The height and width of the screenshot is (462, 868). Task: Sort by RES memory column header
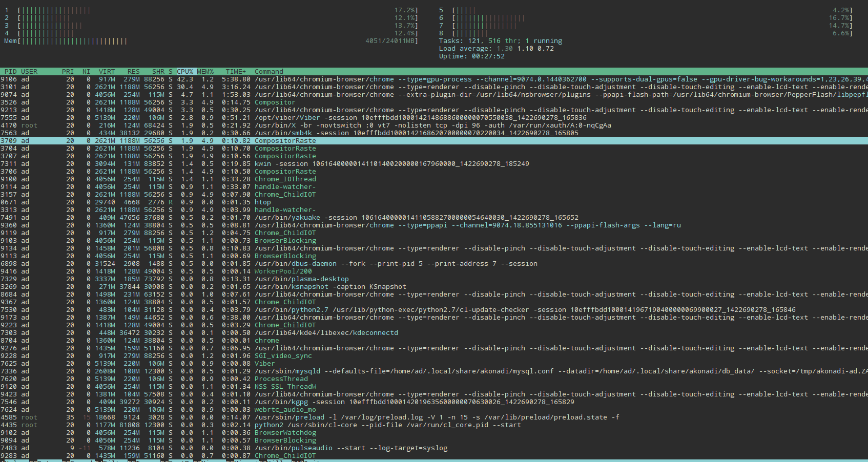pos(134,72)
